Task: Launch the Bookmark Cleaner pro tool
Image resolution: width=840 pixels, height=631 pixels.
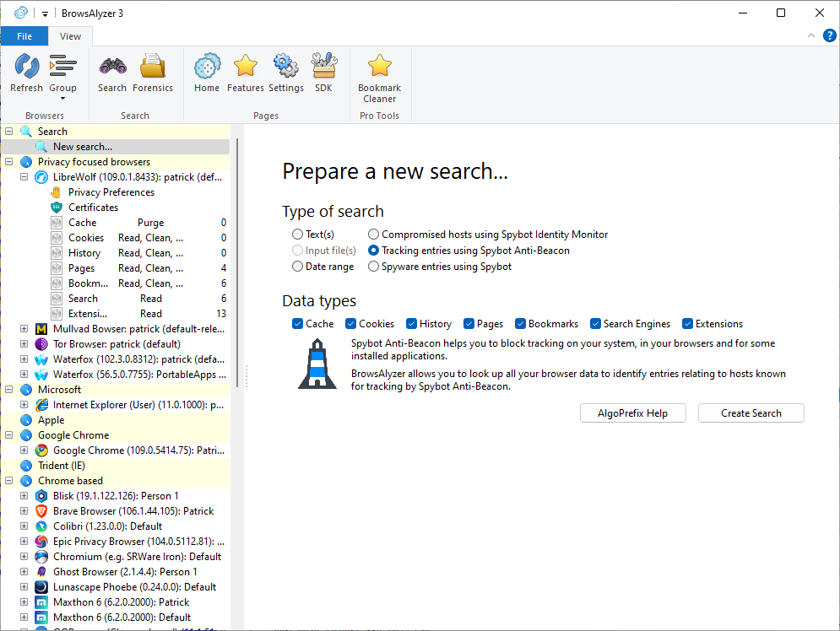Action: coord(379,78)
